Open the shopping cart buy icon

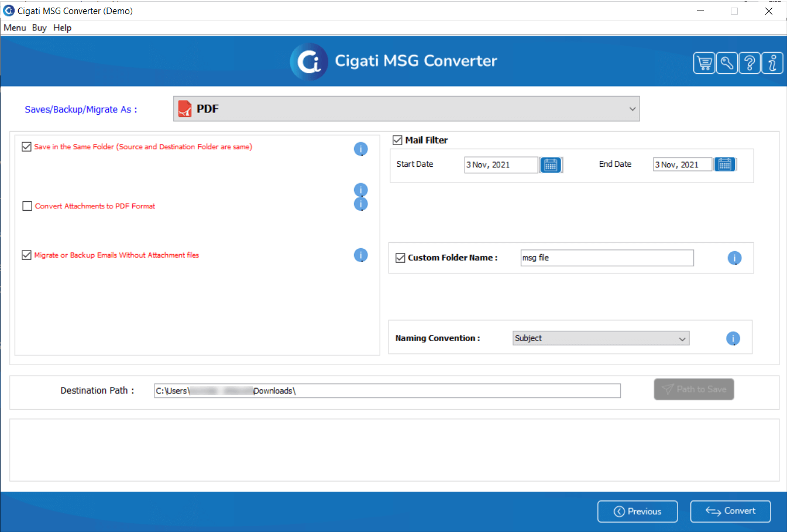click(x=704, y=63)
